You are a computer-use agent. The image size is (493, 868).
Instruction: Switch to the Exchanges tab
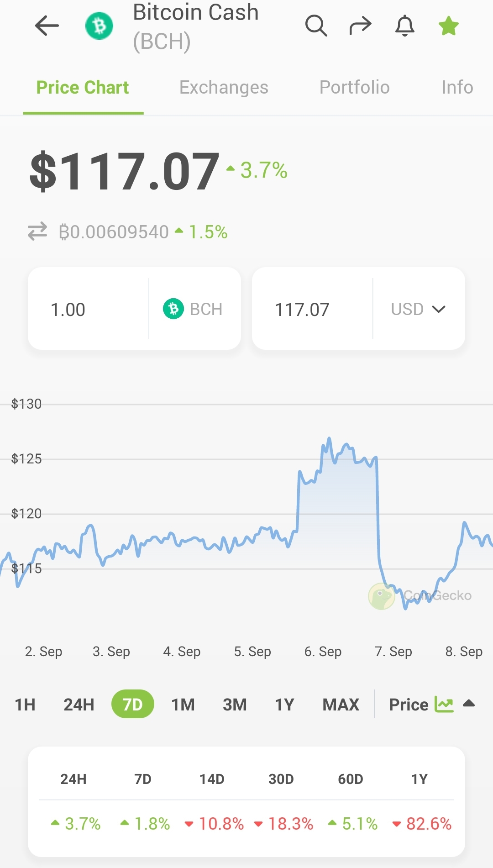(x=224, y=87)
